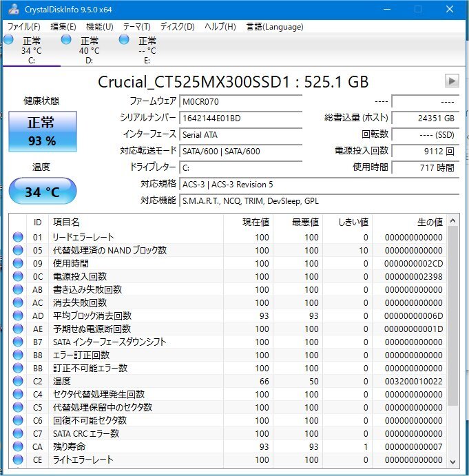This screenshot has height=476, width=469.
Task: Click the status icon for row 01
Action: pos(18,237)
